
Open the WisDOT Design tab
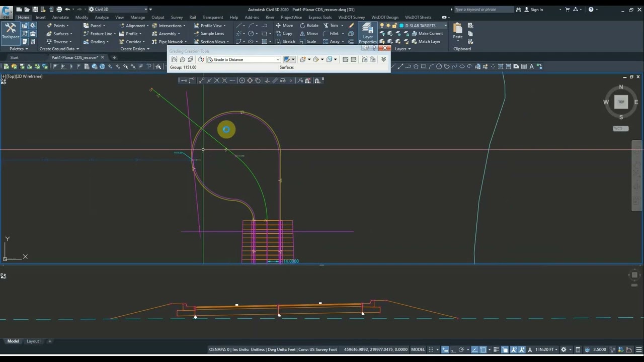385,17
